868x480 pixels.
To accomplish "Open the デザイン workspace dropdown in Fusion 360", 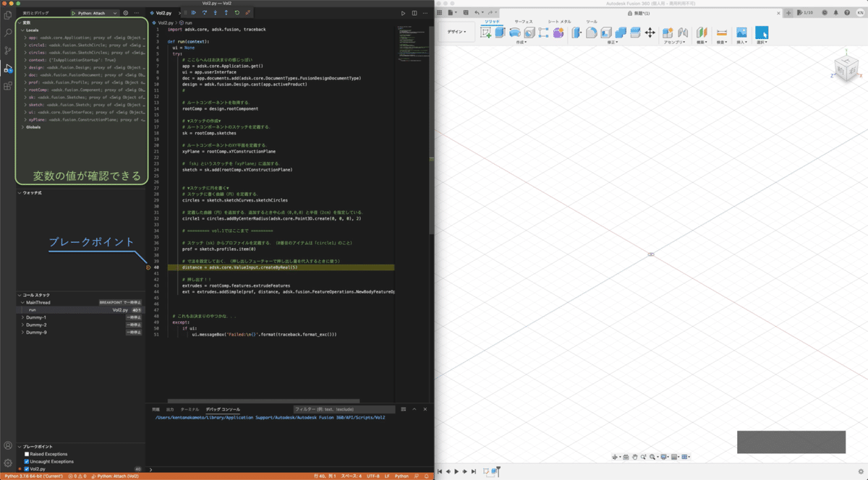I will [456, 32].
